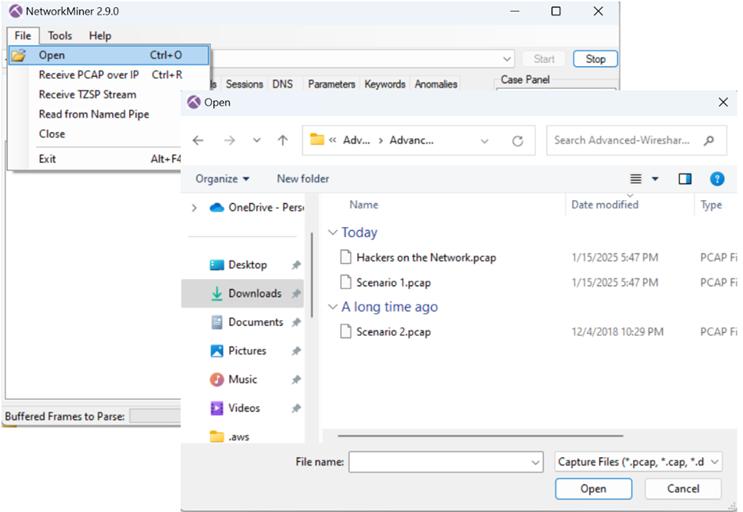This screenshot has width=743, height=512.
Task: Open the address bar path dropdown
Action: [484, 141]
